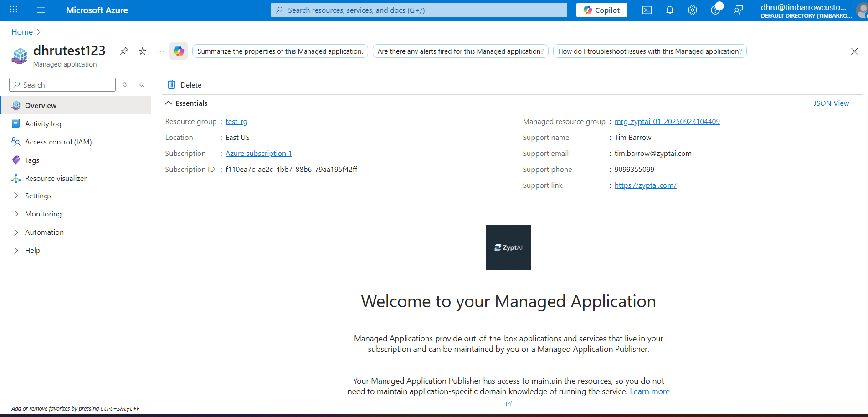Screen dimensions: 868x417
Task: Click the Subscription ID value text
Action: coord(292,170)
